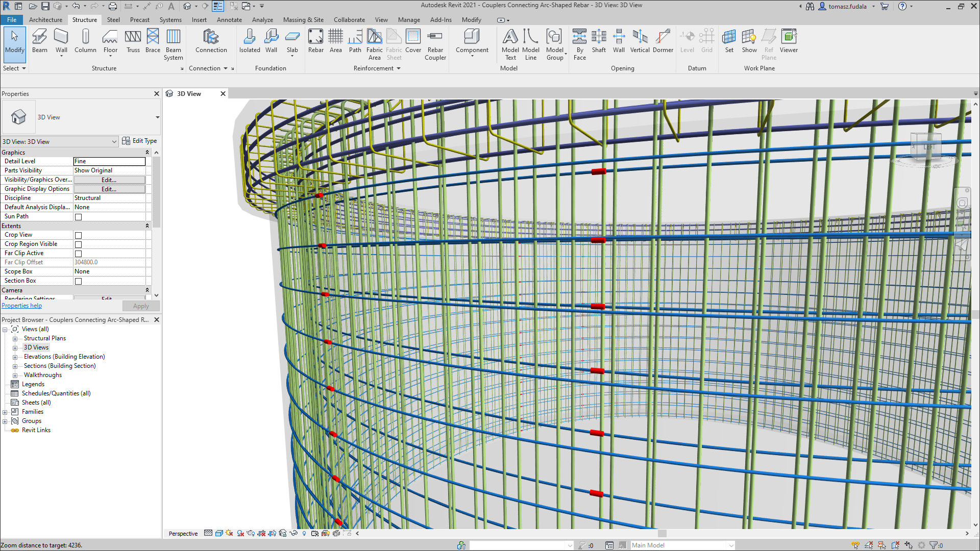
Task: Click Visibility/Graphics Overrides Edit button
Action: coord(109,180)
